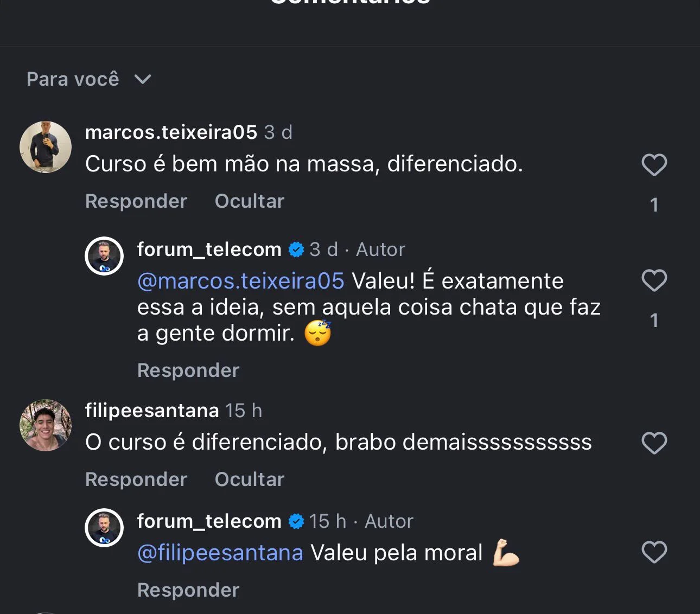Click the verified badge next to forum_telecom
This screenshot has width=700, height=614.
coord(295,249)
